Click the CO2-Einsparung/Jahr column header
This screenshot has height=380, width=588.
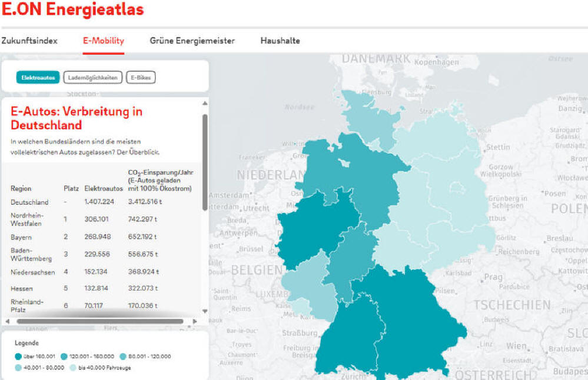pos(161,180)
